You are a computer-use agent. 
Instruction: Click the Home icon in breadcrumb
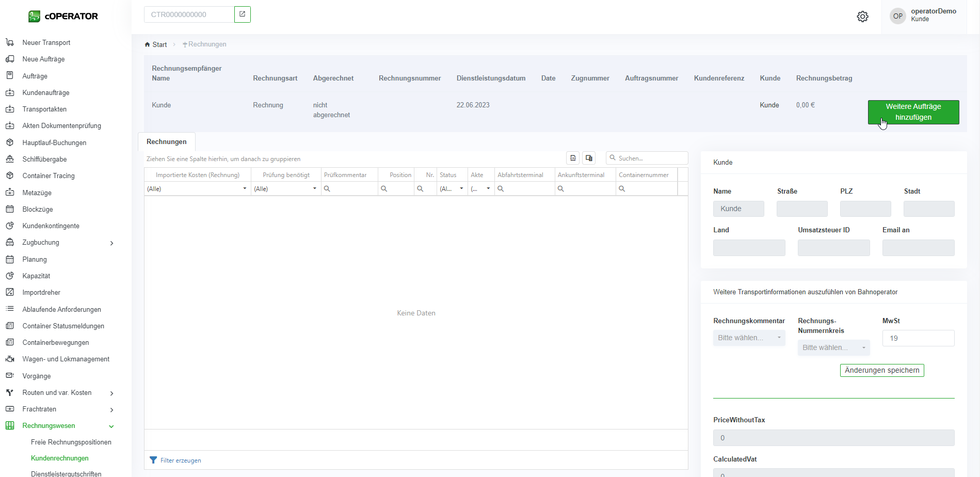pyautogui.click(x=148, y=44)
